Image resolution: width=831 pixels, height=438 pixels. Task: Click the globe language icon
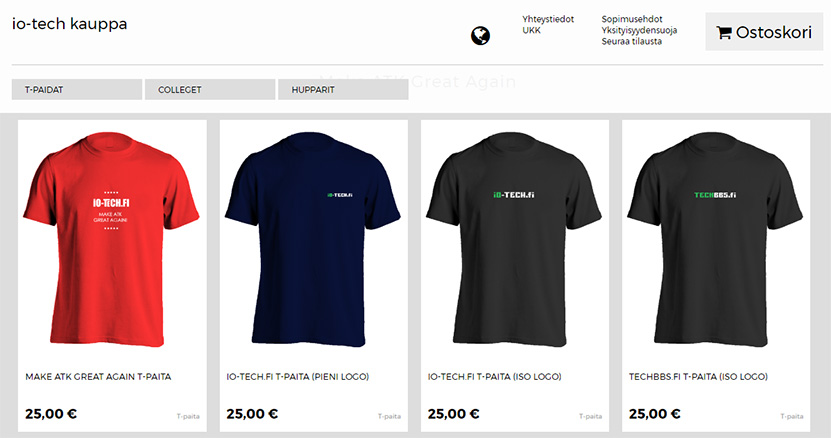tap(480, 36)
